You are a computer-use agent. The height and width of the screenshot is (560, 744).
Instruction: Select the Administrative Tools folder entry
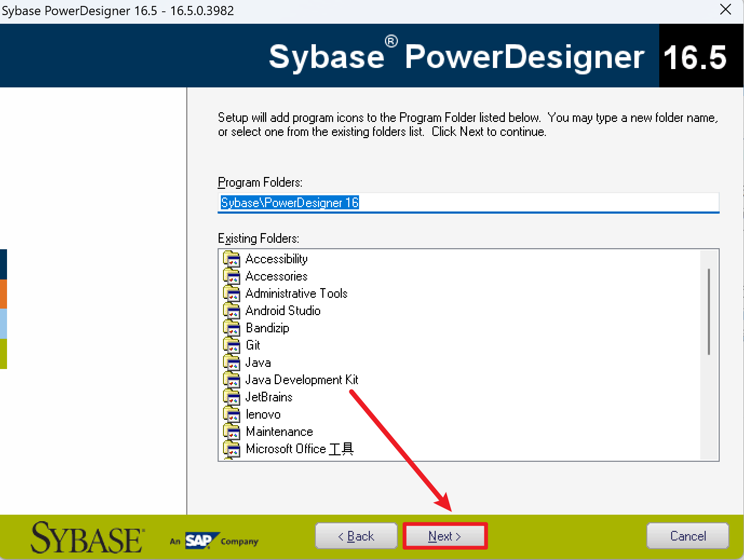(x=296, y=293)
